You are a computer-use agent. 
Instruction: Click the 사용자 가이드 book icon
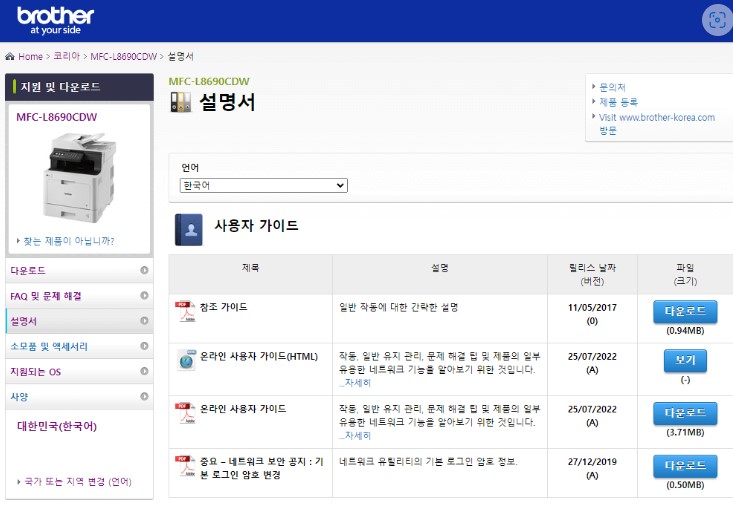pos(189,230)
